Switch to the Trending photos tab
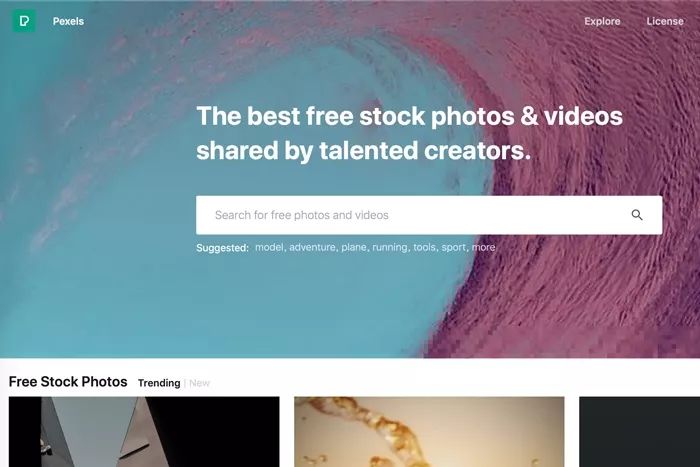The width and height of the screenshot is (700, 467). [159, 383]
